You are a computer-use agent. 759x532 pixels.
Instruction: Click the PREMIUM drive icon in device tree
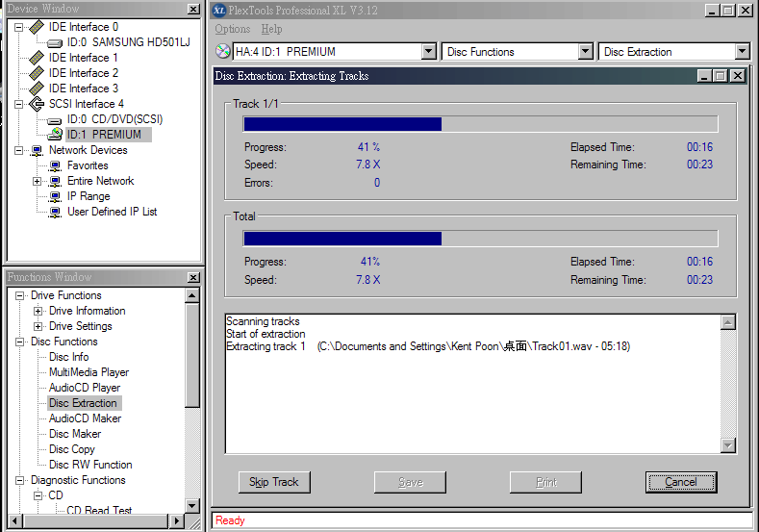pyautogui.click(x=55, y=135)
